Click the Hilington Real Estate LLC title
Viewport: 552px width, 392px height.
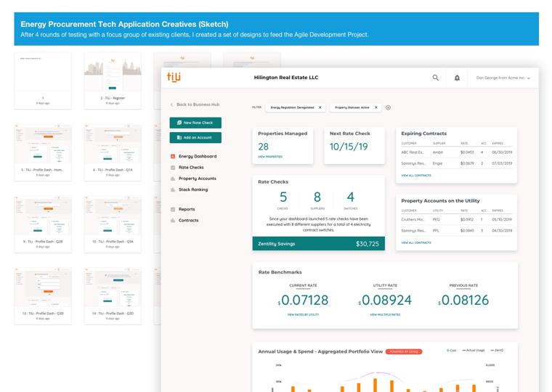(286, 78)
